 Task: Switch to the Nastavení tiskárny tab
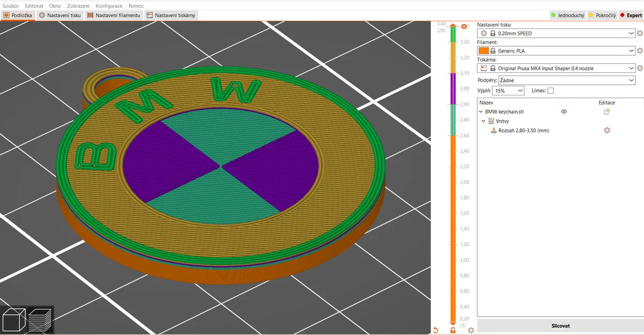[171, 16]
